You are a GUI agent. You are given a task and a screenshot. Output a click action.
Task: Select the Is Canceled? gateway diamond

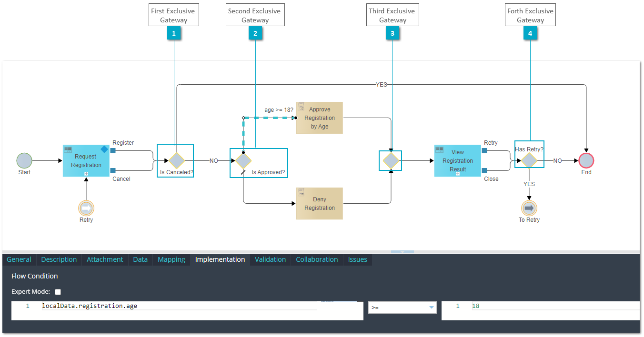[176, 160]
